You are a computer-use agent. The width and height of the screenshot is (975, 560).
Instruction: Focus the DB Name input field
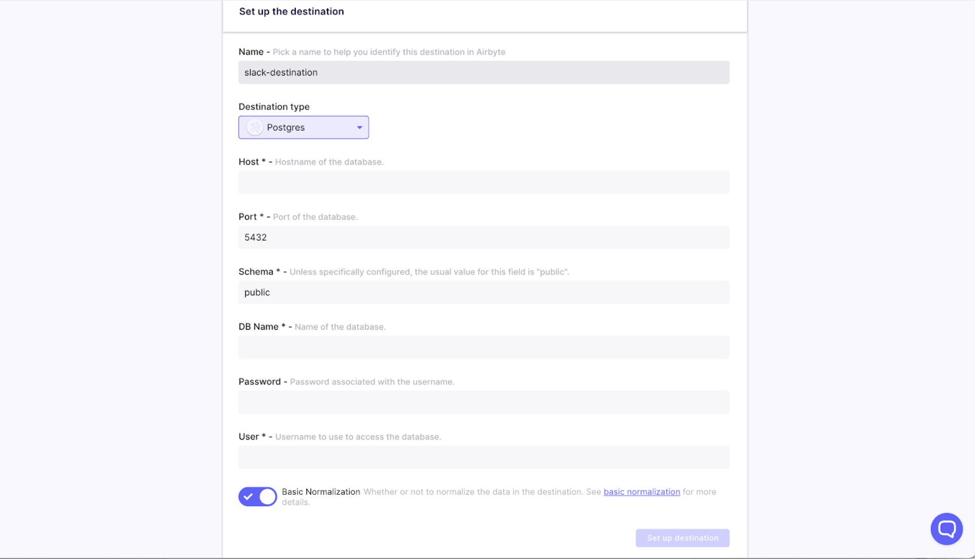483,347
